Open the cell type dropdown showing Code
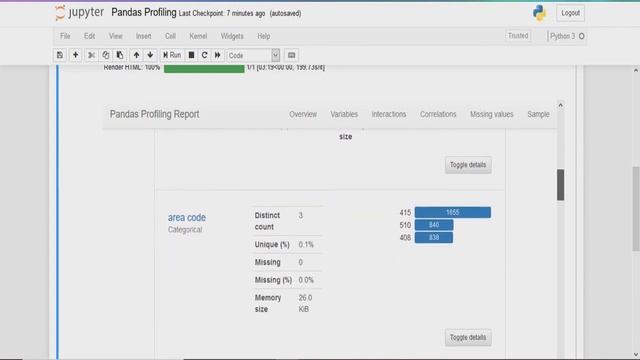The height and width of the screenshot is (360, 640). tap(253, 56)
